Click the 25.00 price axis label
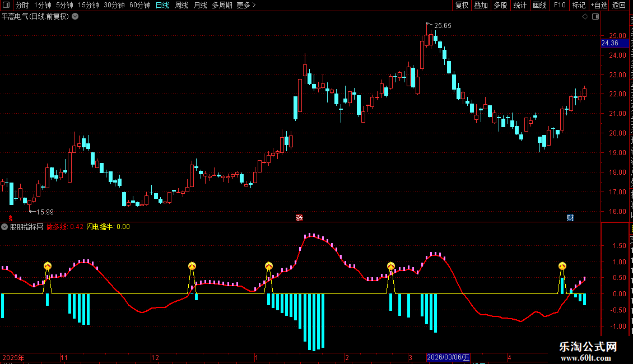The width and height of the screenshot is (633, 364). pos(618,35)
